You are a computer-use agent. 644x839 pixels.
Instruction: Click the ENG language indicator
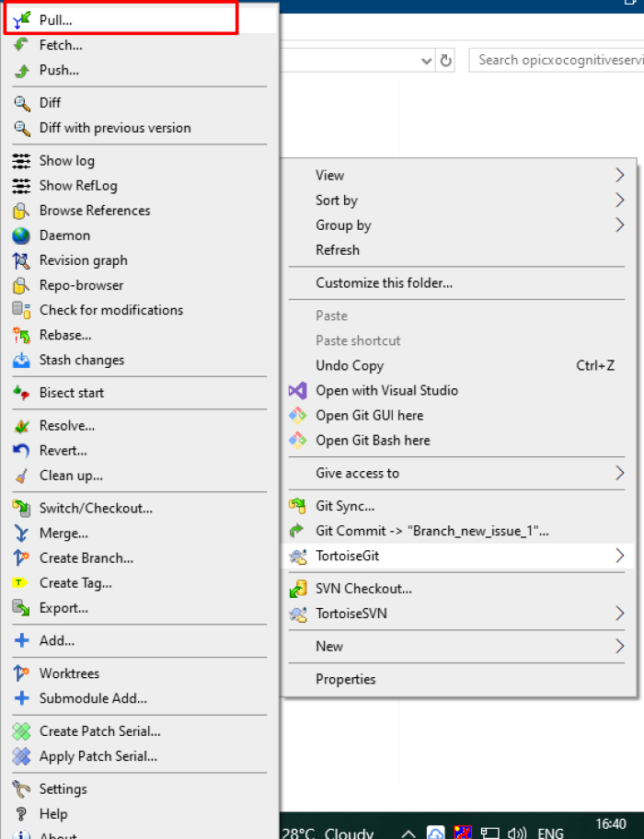(550, 833)
